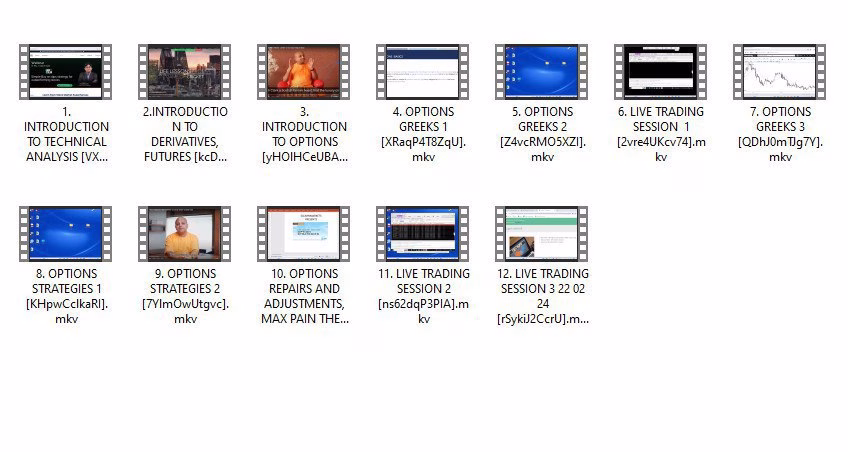Click the Options Repairs and Adjustments video icon
This screenshot has width=848, height=452.
point(303,233)
